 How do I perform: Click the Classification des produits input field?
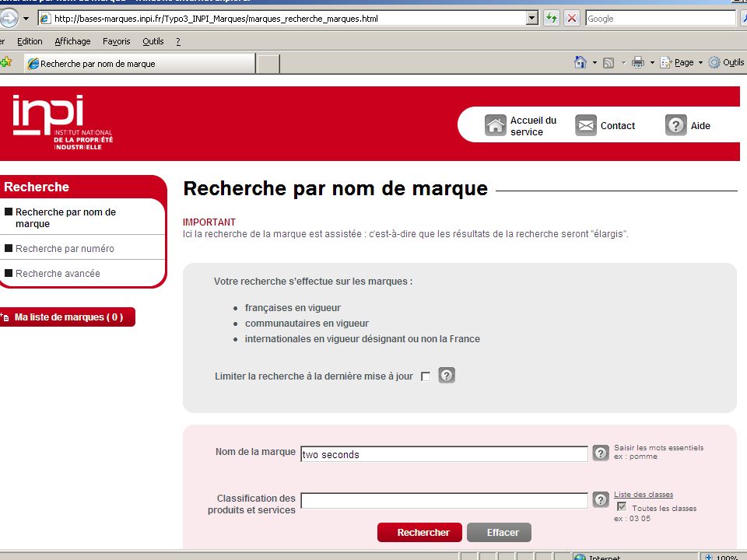[x=444, y=500]
